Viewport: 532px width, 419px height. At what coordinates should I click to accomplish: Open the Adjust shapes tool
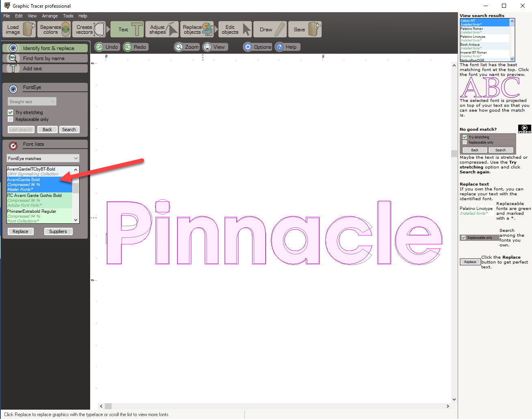pyautogui.click(x=162, y=29)
